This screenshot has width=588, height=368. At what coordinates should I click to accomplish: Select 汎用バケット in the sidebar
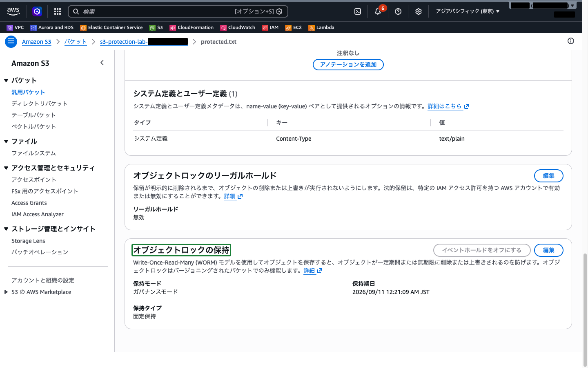pos(28,92)
